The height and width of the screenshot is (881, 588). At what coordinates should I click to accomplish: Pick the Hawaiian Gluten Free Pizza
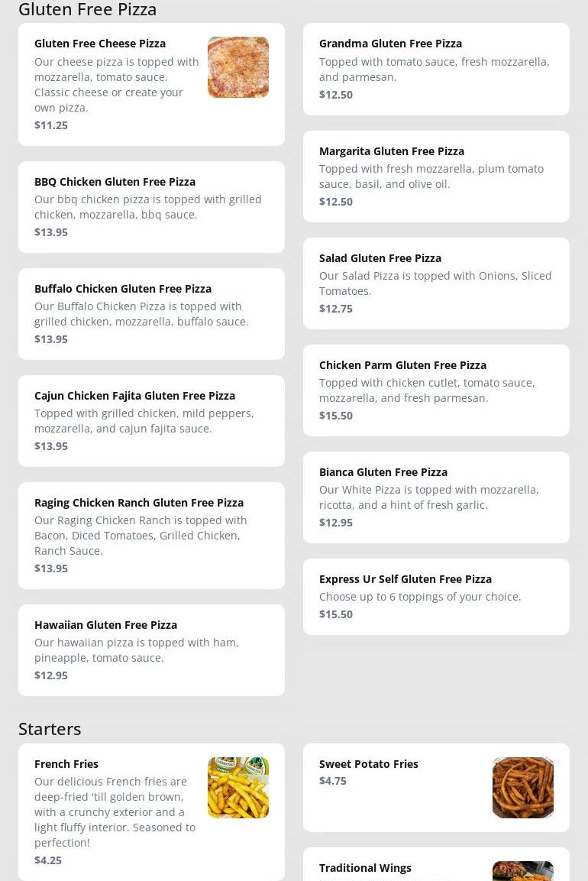click(151, 649)
